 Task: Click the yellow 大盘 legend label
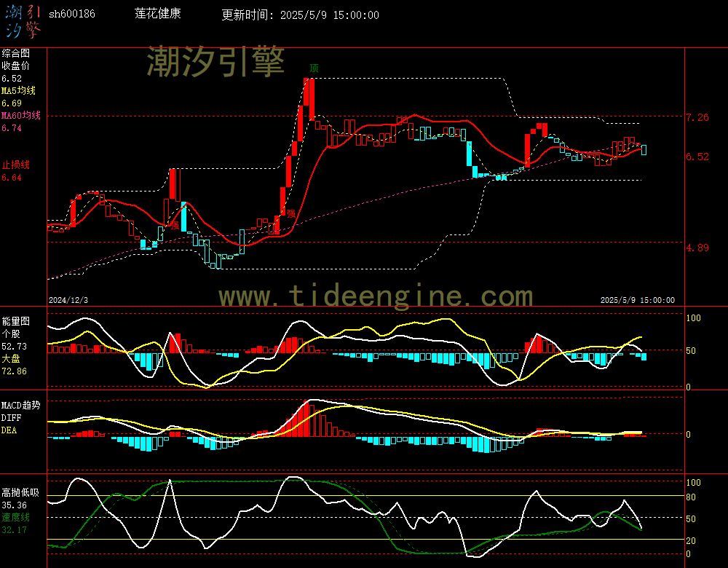point(11,358)
